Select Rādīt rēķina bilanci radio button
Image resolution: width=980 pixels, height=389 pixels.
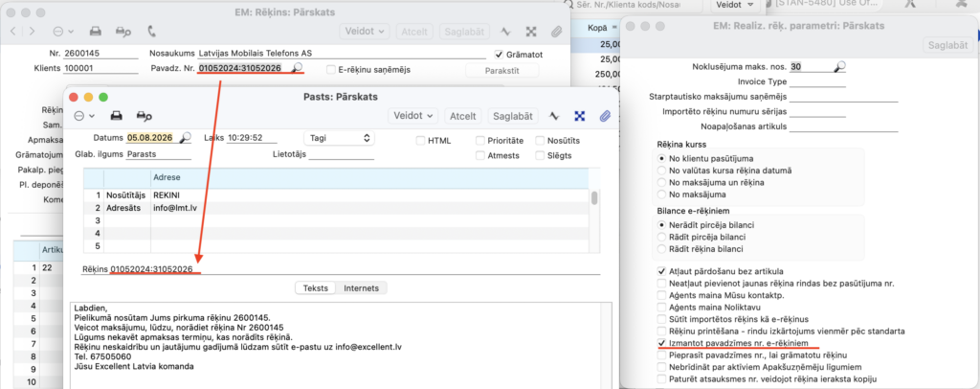(662, 249)
